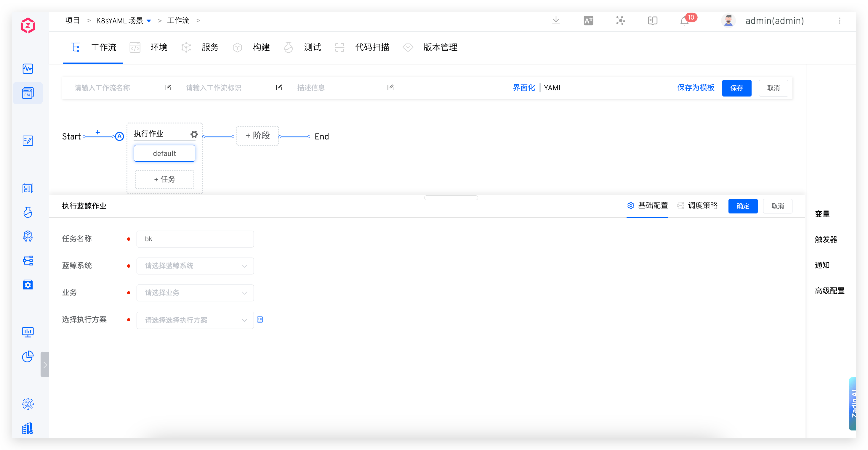Image resolution: width=868 pixels, height=450 pixels.
Task: Expand the K8sYAML 场景 project dropdown
Action: pos(149,21)
